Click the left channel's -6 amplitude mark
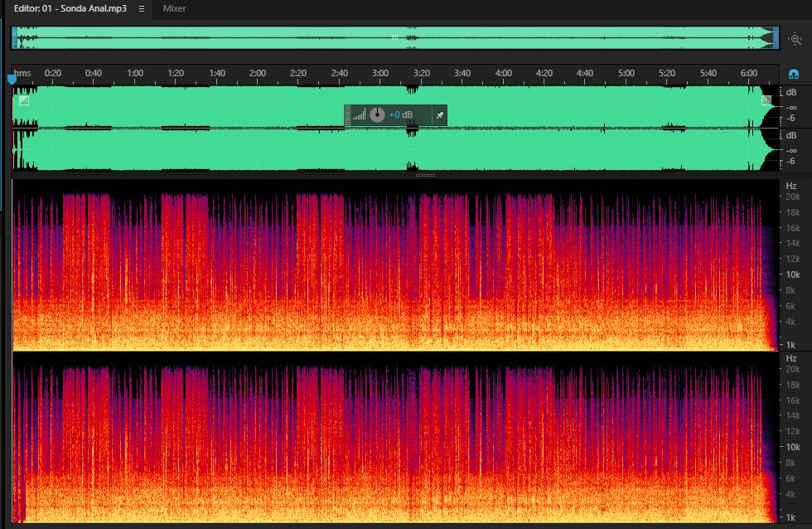 click(x=790, y=118)
